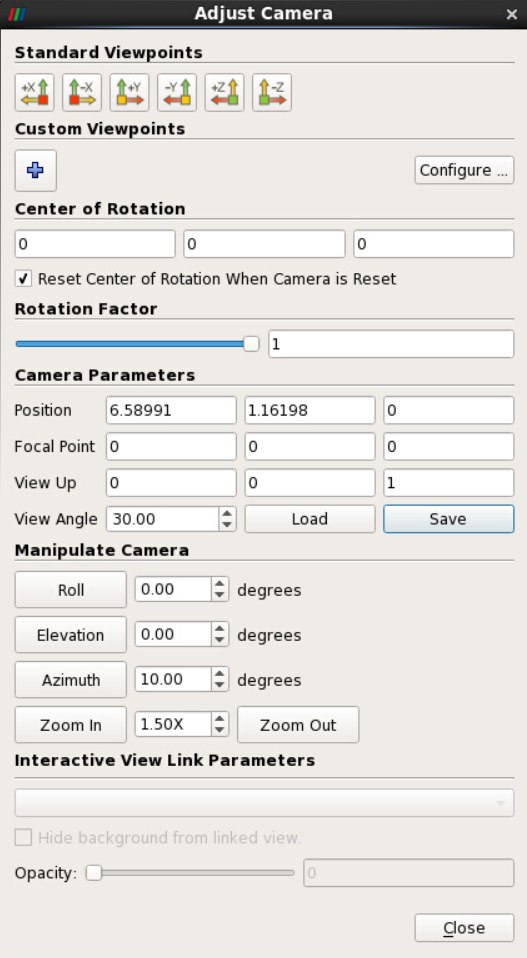The height and width of the screenshot is (958, 527).
Task: Apply the Azimuth rotation
Action: tap(71, 679)
